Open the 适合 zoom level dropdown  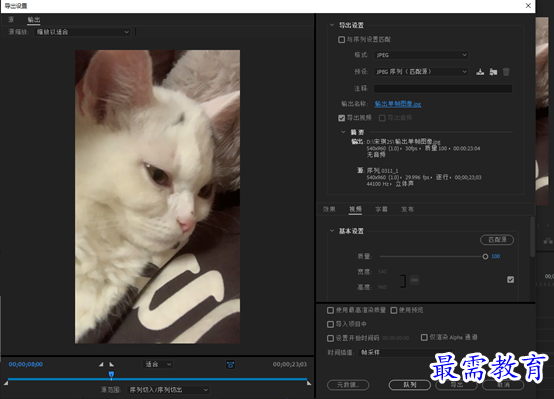click(158, 364)
